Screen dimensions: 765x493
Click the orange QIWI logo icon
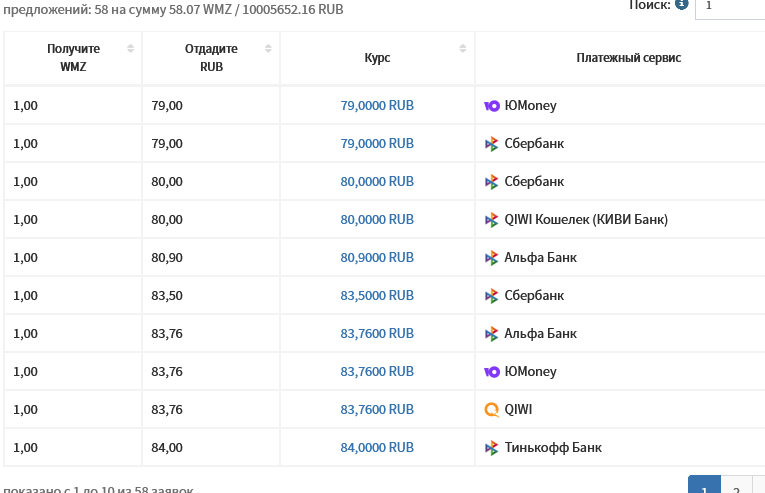coord(491,410)
